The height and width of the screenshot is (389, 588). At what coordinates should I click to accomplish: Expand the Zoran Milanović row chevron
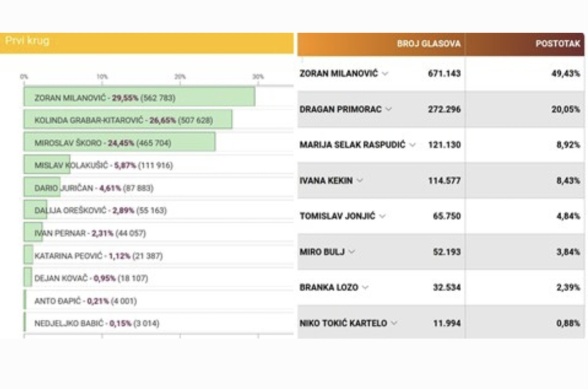[x=385, y=73]
